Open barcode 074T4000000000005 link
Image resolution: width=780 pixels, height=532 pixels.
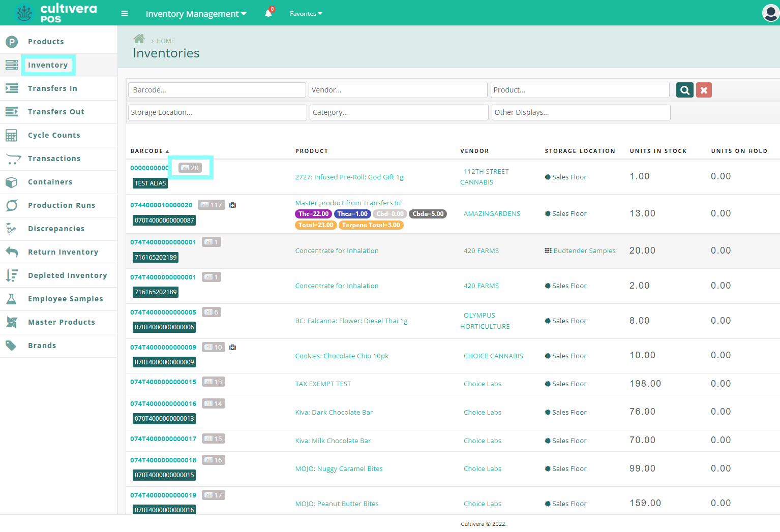[x=163, y=312]
